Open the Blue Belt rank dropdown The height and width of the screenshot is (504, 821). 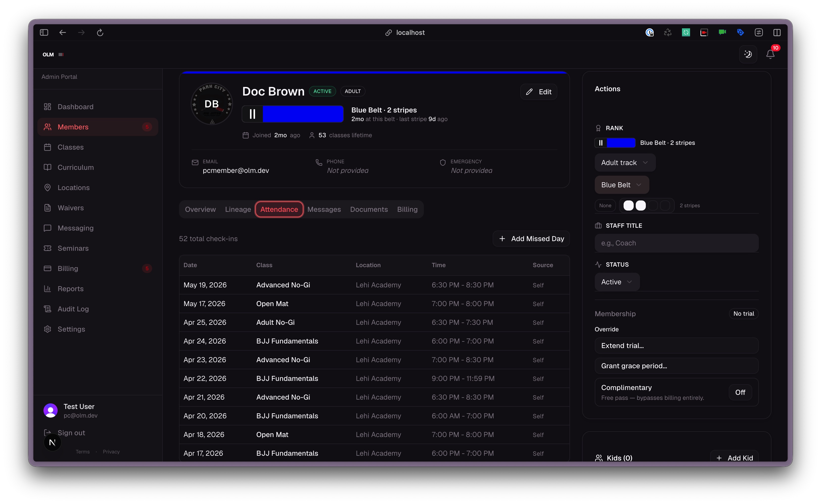[x=622, y=185]
